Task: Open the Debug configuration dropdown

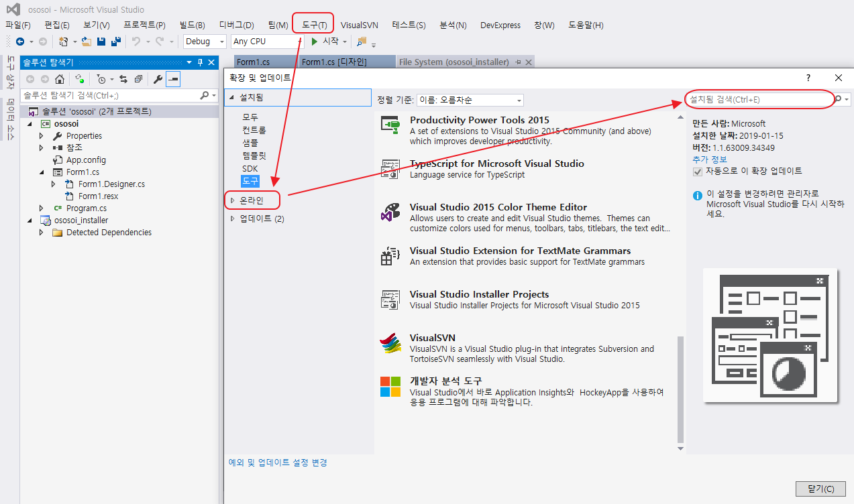Action: pos(205,42)
